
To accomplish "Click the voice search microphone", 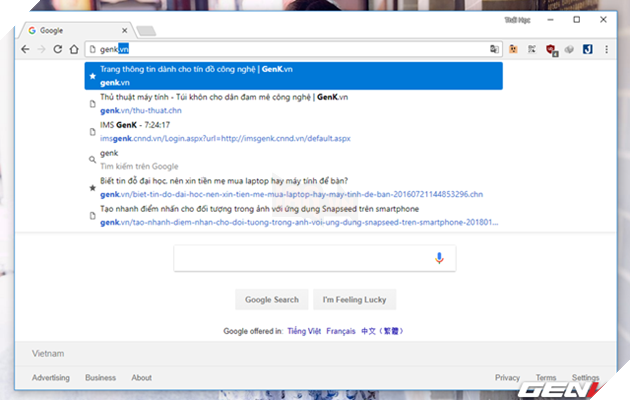I will pos(439,258).
